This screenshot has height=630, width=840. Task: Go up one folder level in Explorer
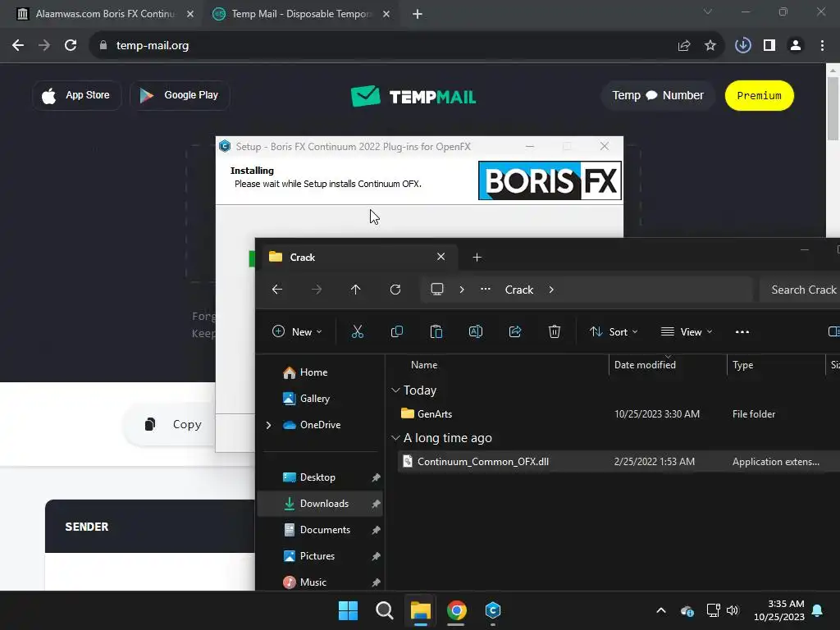click(x=356, y=290)
